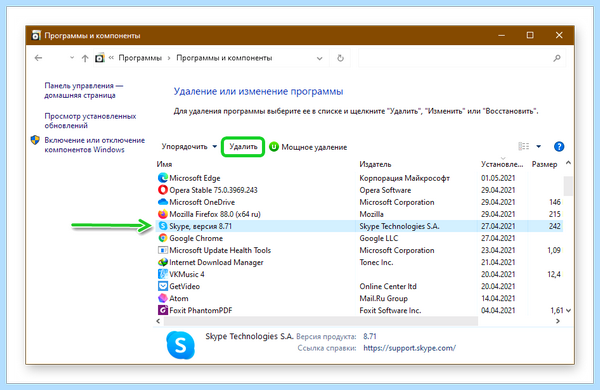Viewport: 600px width, 390px height.
Task: Click horizontal scrollbar left arrow
Action: click(158, 321)
